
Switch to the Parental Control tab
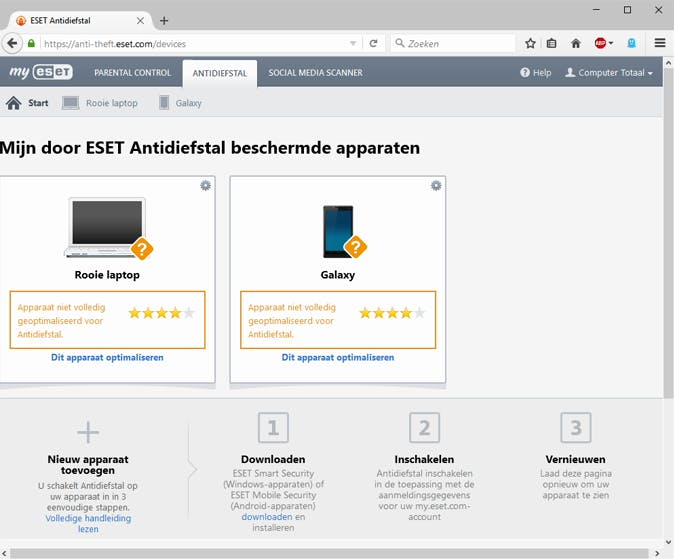click(x=133, y=73)
